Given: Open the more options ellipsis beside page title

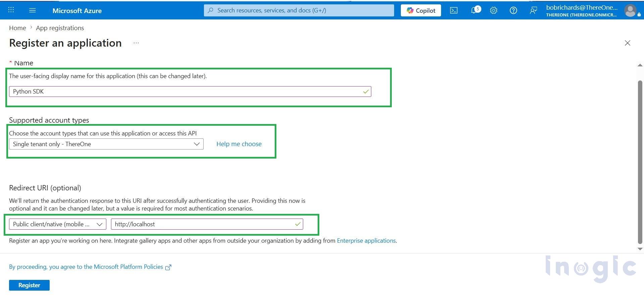Looking at the screenshot, I should click(136, 43).
